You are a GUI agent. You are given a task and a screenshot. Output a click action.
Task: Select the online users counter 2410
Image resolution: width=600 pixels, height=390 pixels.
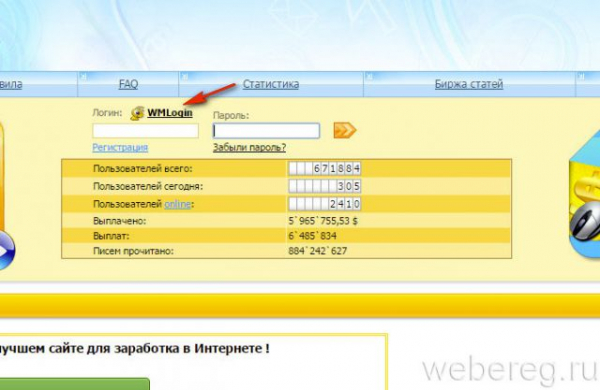[x=324, y=204]
